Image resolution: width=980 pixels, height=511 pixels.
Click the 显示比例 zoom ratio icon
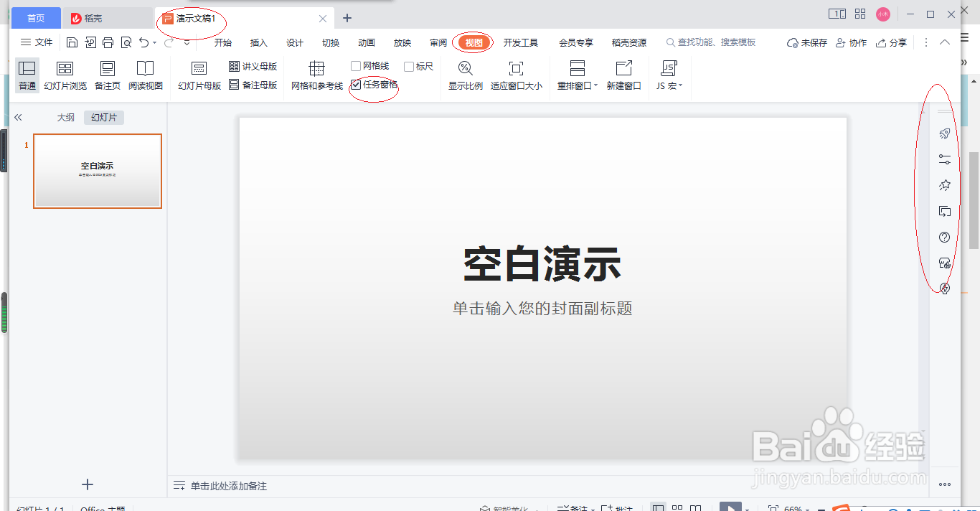[465, 74]
